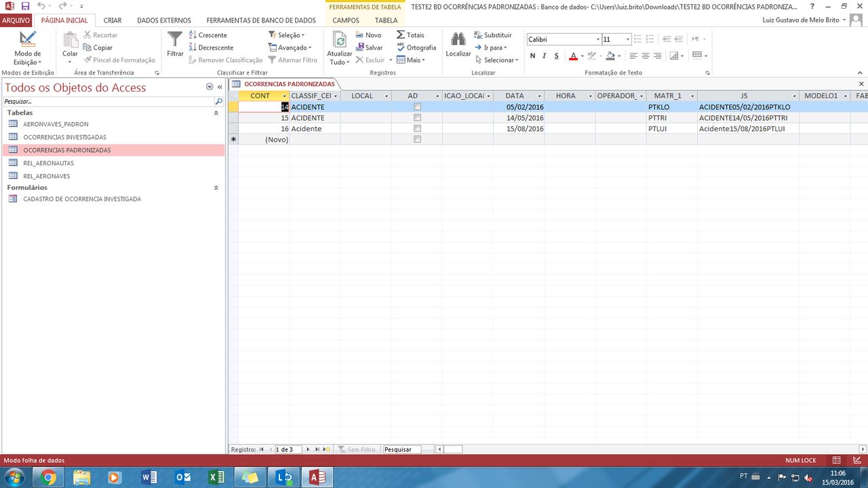Click Substituir replace tool
Screen dimensions: 868x488
(x=493, y=35)
